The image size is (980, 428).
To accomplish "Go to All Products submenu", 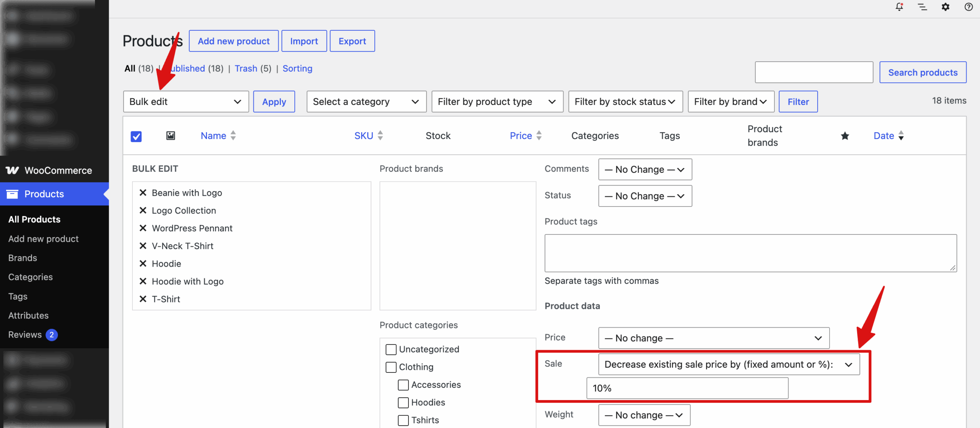I will pos(34,219).
